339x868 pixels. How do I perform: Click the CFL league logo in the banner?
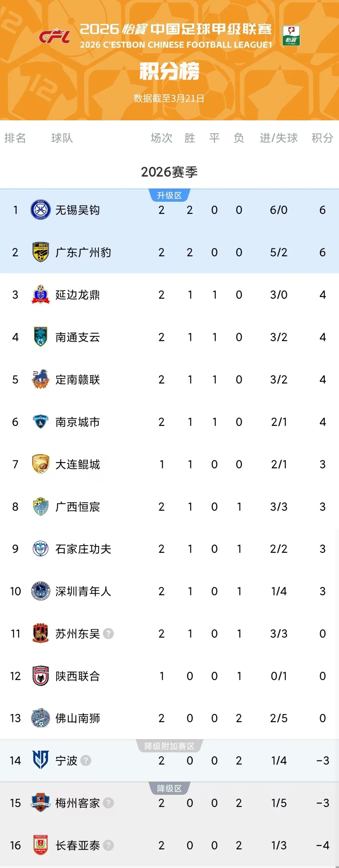tap(55, 36)
